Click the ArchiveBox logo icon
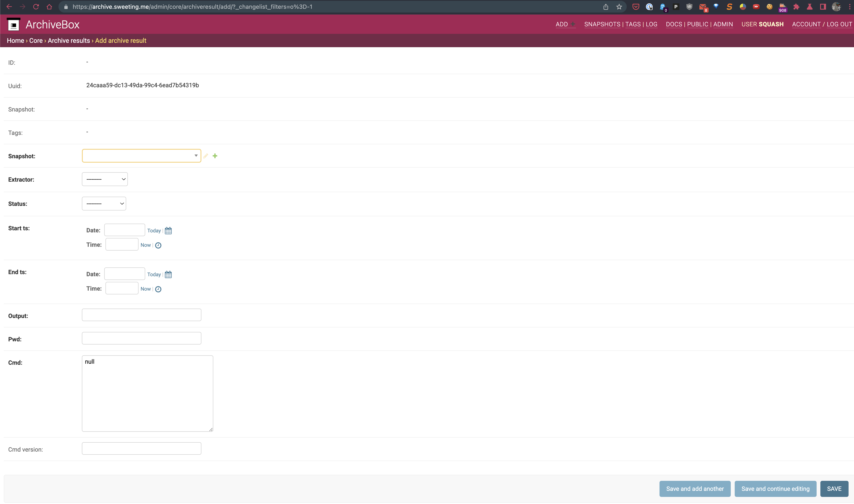Viewport: 854px width, 504px height. [14, 24]
